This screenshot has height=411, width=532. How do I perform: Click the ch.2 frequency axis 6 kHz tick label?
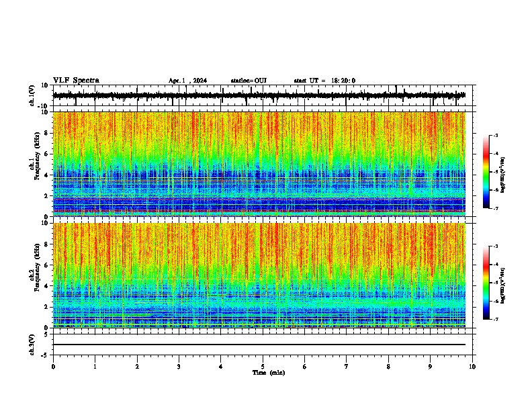(x=46, y=265)
